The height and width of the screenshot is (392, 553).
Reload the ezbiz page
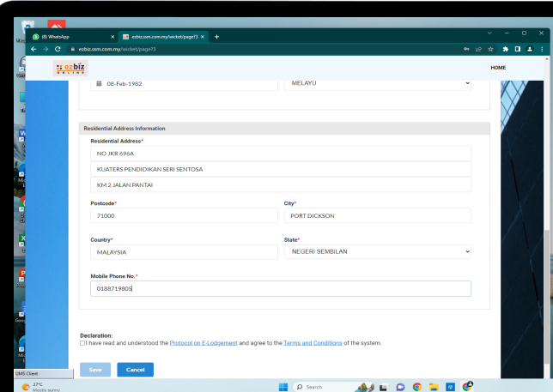(57, 49)
